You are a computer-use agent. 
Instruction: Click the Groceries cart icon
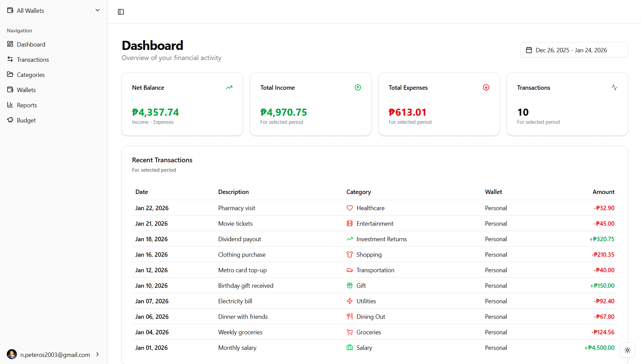point(350,332)
